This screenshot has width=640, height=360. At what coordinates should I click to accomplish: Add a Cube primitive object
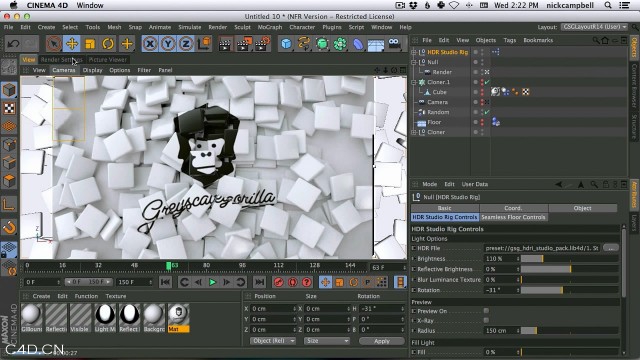click(287, 44)
